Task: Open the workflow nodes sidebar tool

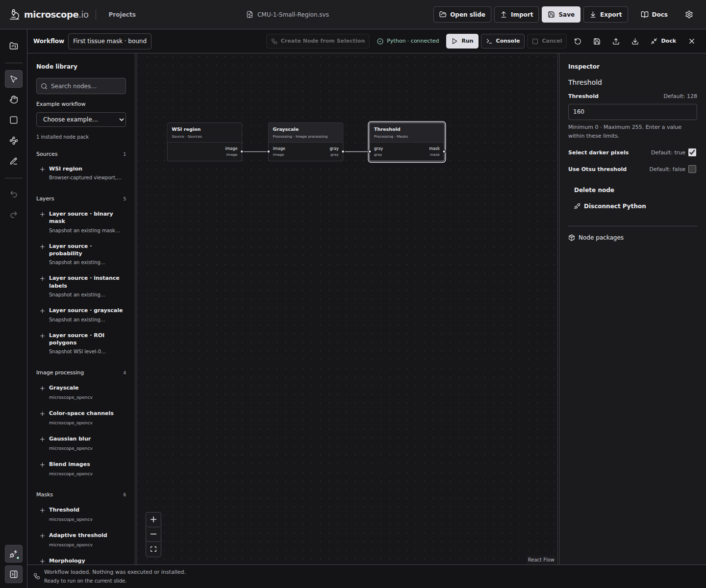Action: pyautogui.click(x=14, y=141)
